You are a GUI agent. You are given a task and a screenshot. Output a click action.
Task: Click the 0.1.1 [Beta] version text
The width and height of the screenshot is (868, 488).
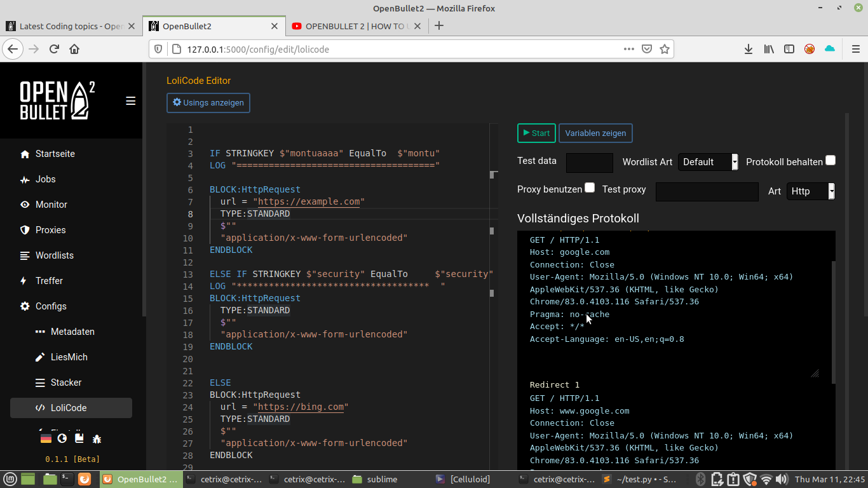72,459
